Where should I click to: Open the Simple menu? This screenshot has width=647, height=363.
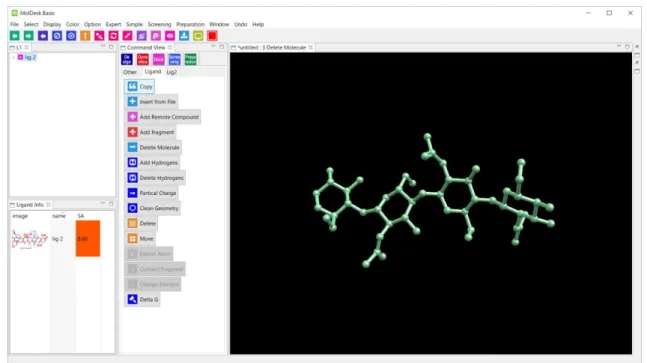[134, 24]
